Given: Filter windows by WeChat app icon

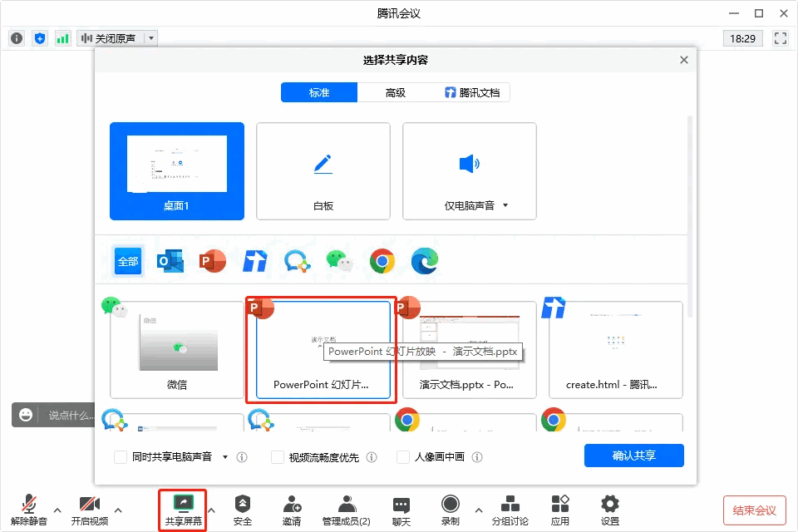Looking at the screenshot, I should (339, 261).
